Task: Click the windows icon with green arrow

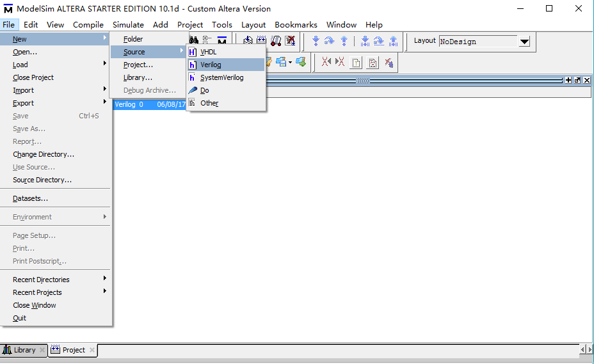Action: pos(301,62)
